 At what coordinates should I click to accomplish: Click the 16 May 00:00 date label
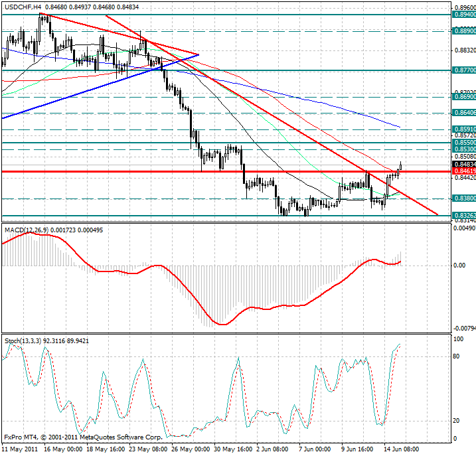tap(64, 449)
